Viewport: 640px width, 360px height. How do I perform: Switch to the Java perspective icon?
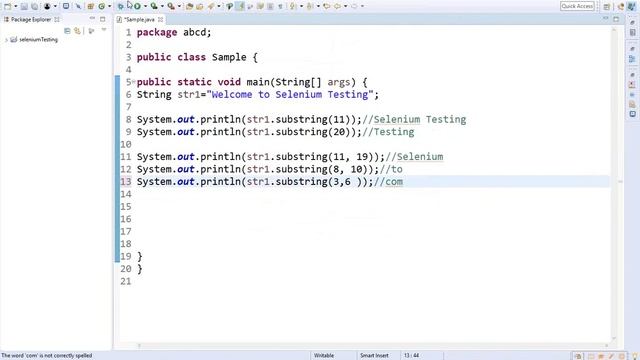coord(632,7)
